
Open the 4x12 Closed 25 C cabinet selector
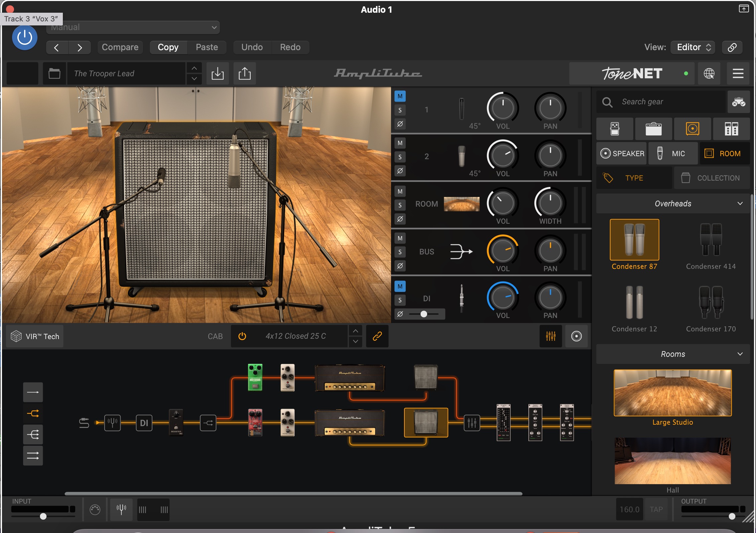pyautogui.click(x=296, y=336)
